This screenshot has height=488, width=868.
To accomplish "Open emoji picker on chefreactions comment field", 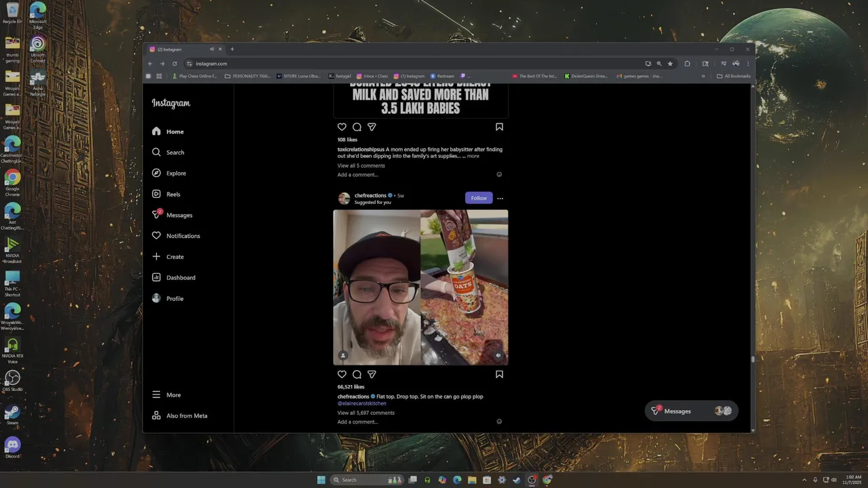I will 499,422.
